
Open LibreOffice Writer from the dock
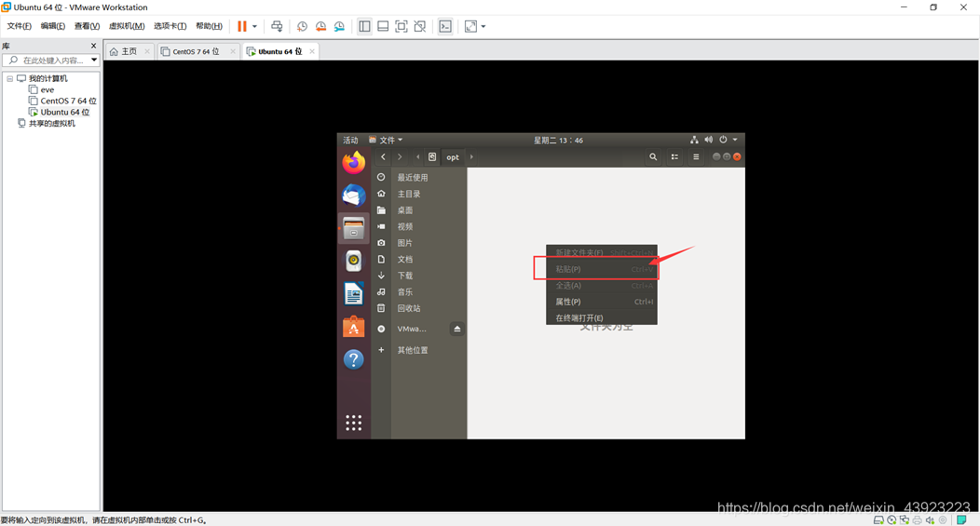pos(354,293)
